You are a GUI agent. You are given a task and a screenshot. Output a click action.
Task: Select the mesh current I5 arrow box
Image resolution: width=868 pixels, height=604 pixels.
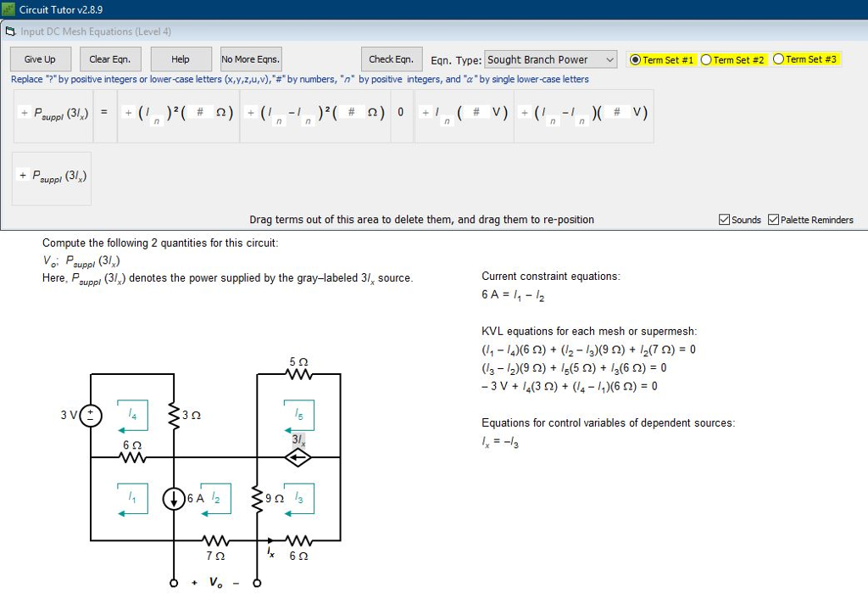tap(298, 415)
